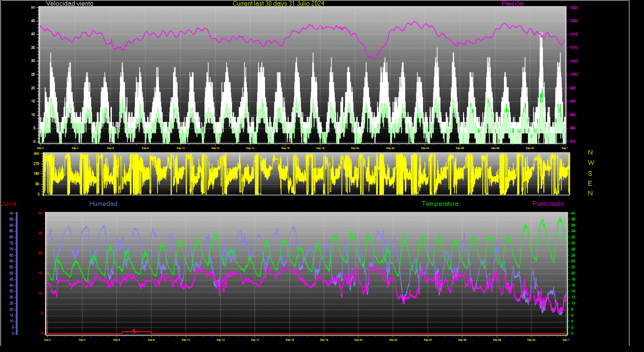Click the 1010 value on pressure axis
This screenshot has height=352, width=644.
point(573,48)
